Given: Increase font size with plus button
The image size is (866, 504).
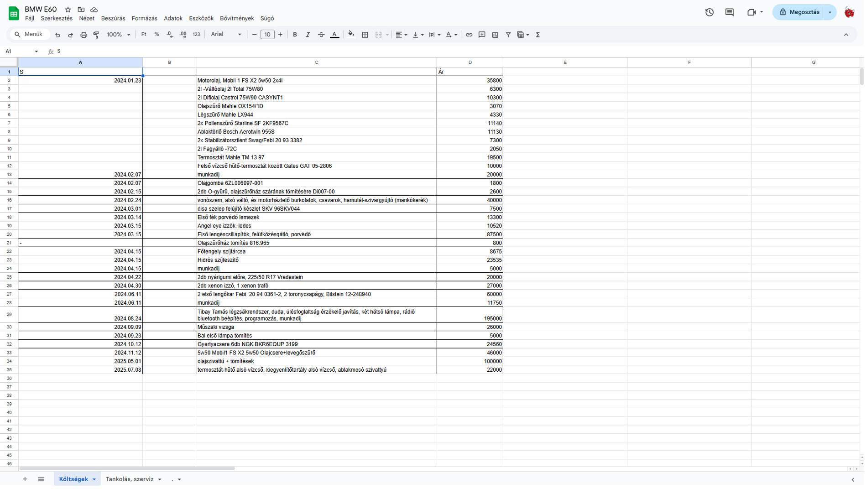Looking at the screenshot, I should point(280,35).
